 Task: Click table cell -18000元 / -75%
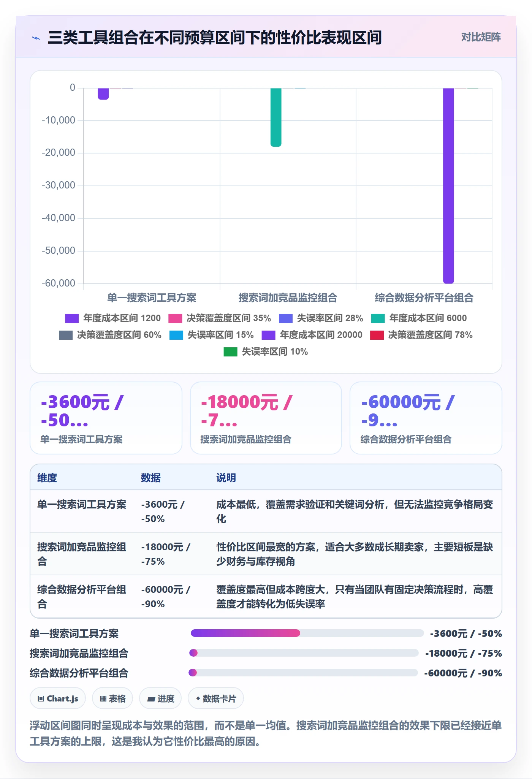pyautogui.click(x=166, y=554)
